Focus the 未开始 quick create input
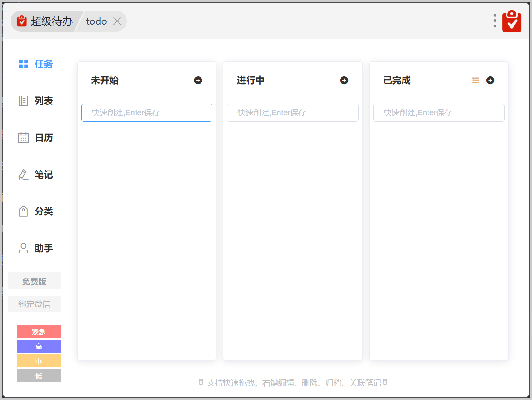 (147, 113)
